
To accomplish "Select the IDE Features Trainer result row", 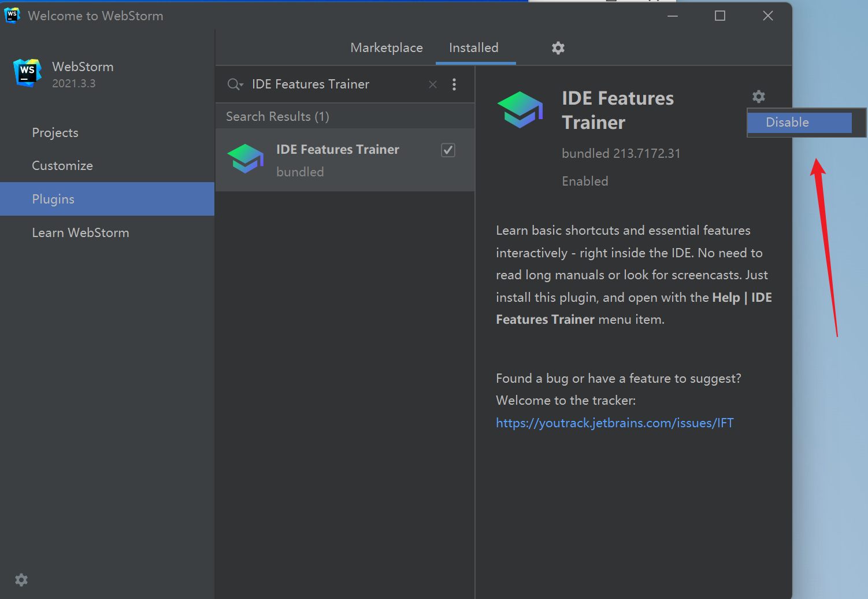I will point(345,160).
